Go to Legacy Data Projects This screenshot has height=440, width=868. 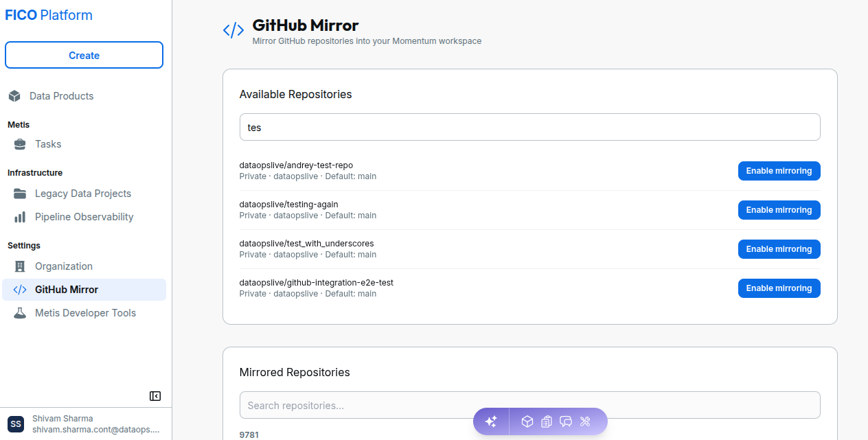pyautogui.click(x=84, y=194)
